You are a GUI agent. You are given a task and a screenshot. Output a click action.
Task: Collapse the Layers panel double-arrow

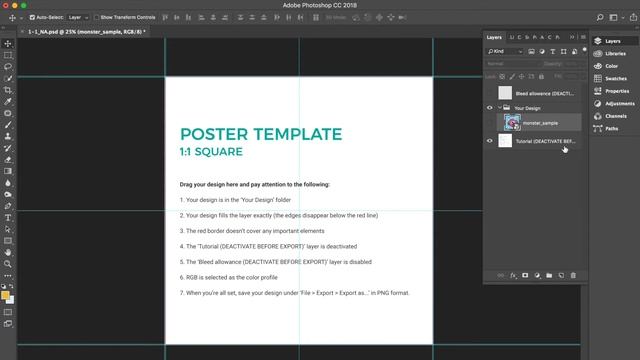coord(572,37)
